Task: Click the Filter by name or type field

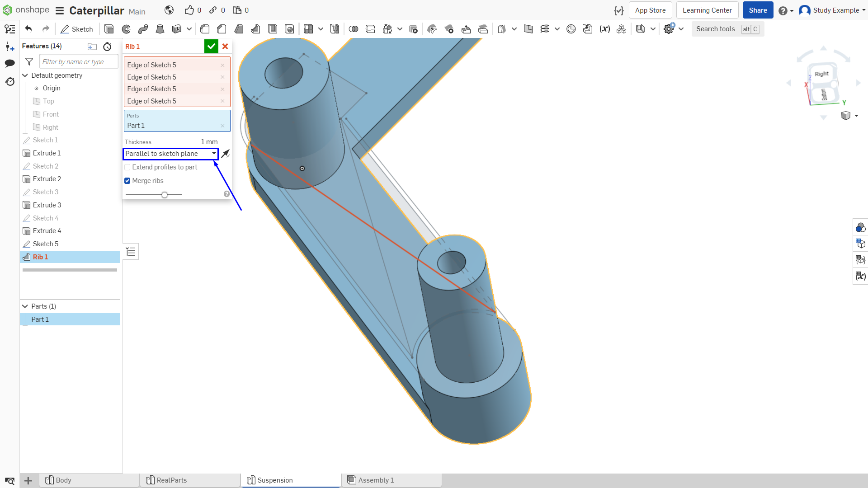Action: 79,62
